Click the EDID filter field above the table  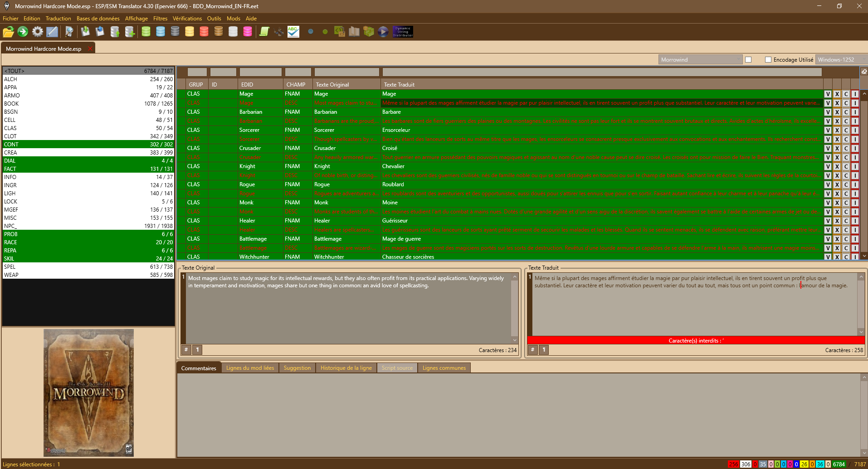click(260, 72)
